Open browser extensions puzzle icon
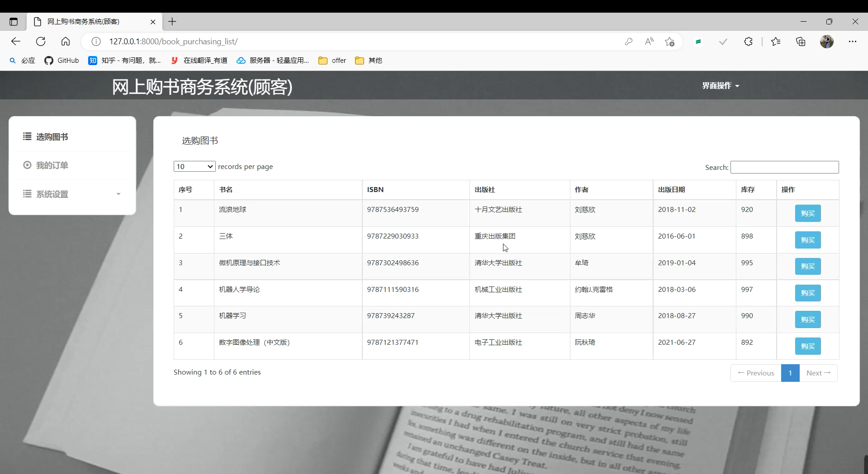868x474 pixels. pyautogui.click(x=748, y=42)
